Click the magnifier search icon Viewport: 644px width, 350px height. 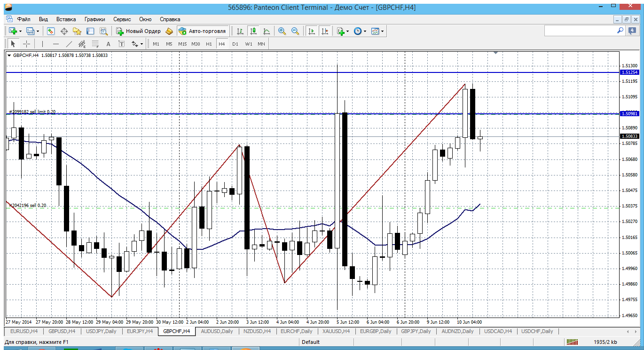pyautogui.click(x=620, y=31)
